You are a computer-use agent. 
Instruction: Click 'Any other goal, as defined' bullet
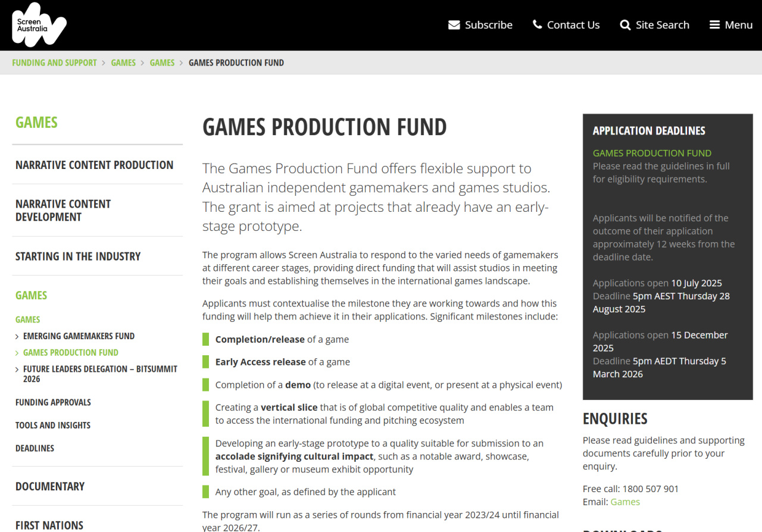click(x=305, y=492)
